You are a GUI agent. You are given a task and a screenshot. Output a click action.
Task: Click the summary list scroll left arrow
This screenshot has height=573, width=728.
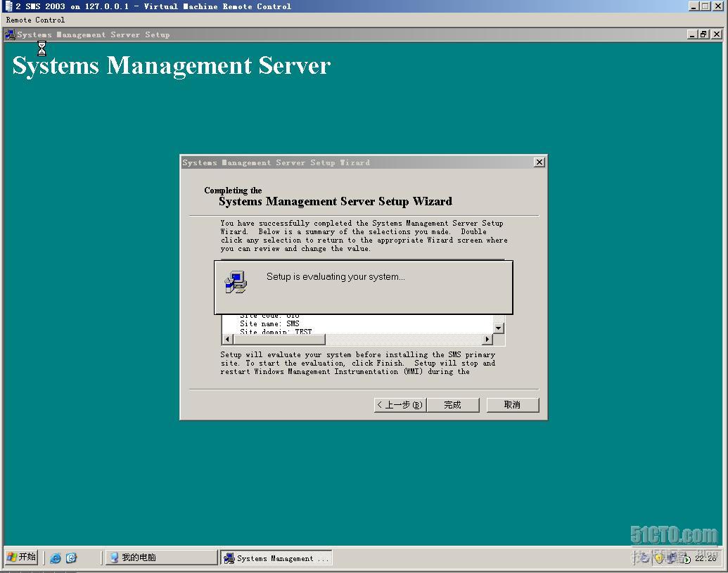[x=227, y=339]
